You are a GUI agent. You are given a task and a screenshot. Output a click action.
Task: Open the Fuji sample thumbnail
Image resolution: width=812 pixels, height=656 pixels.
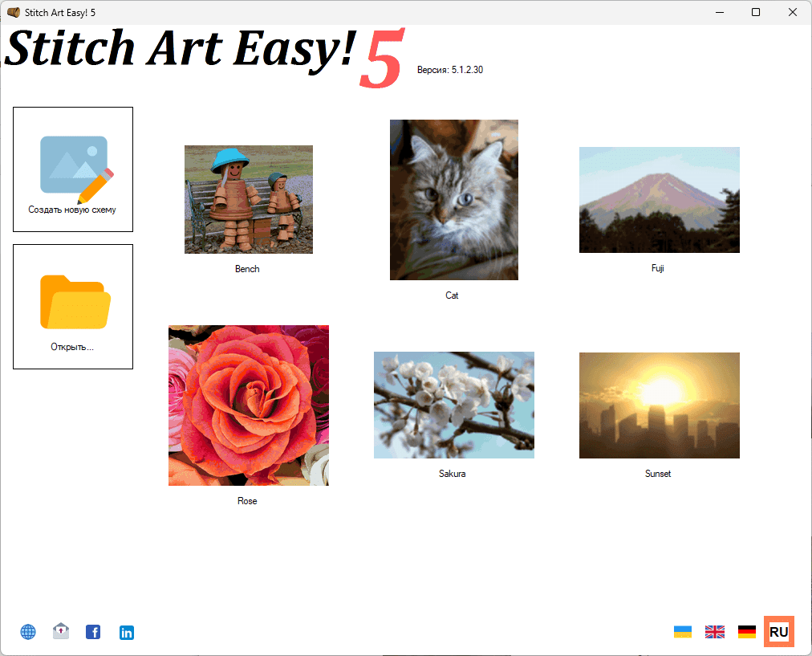click(660, 200)
